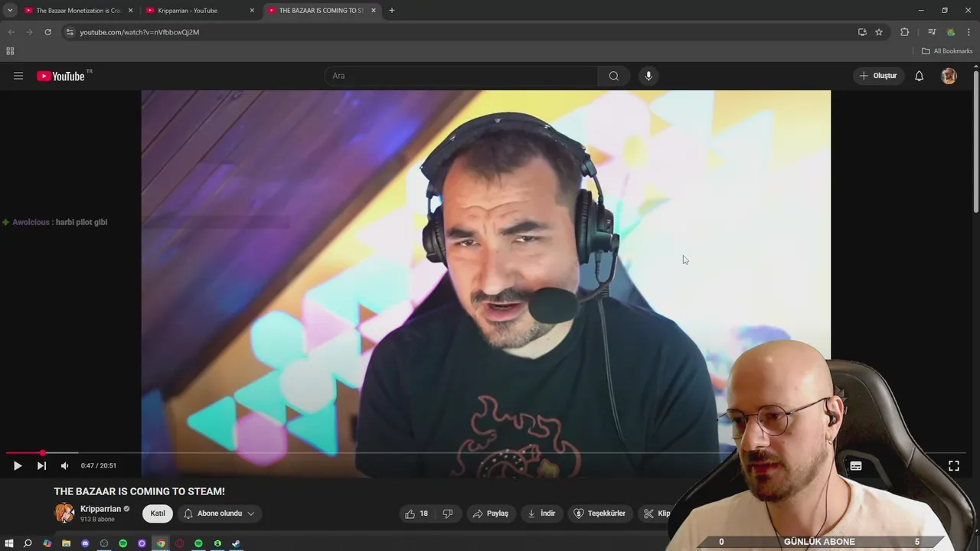Open a new browser tab

click(391, 11)
